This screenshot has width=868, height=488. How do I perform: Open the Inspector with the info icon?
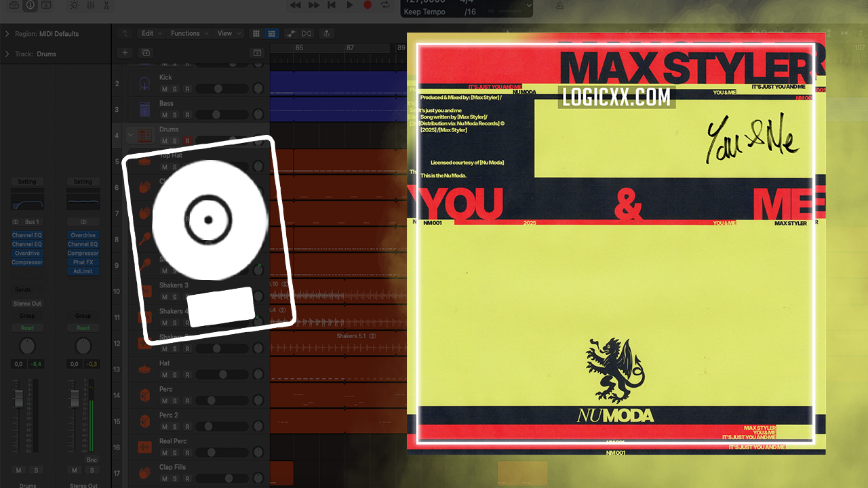pos(31,5)
